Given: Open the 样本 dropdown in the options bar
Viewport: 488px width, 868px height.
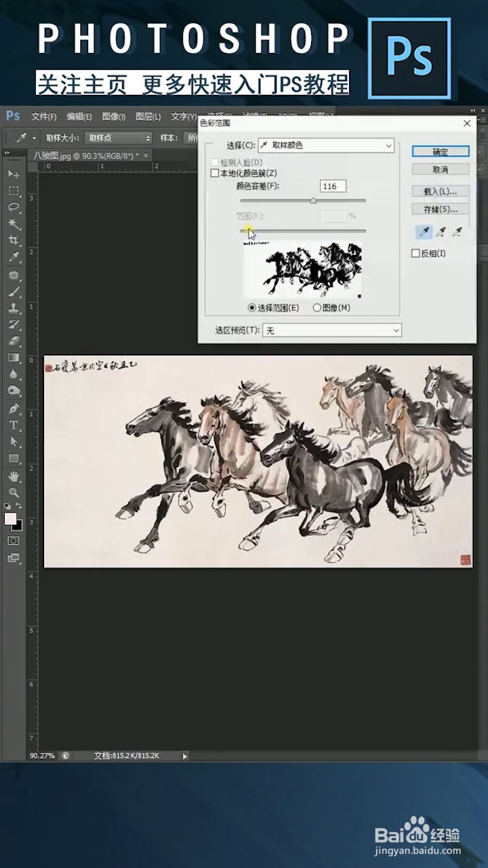Looking at the screenshot, I should click(x=190, y=138).
